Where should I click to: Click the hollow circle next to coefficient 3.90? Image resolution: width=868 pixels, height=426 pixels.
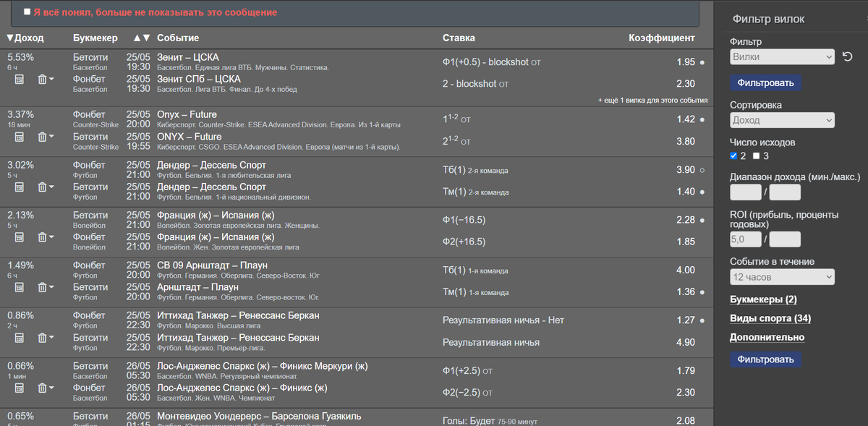click(702, 171)
